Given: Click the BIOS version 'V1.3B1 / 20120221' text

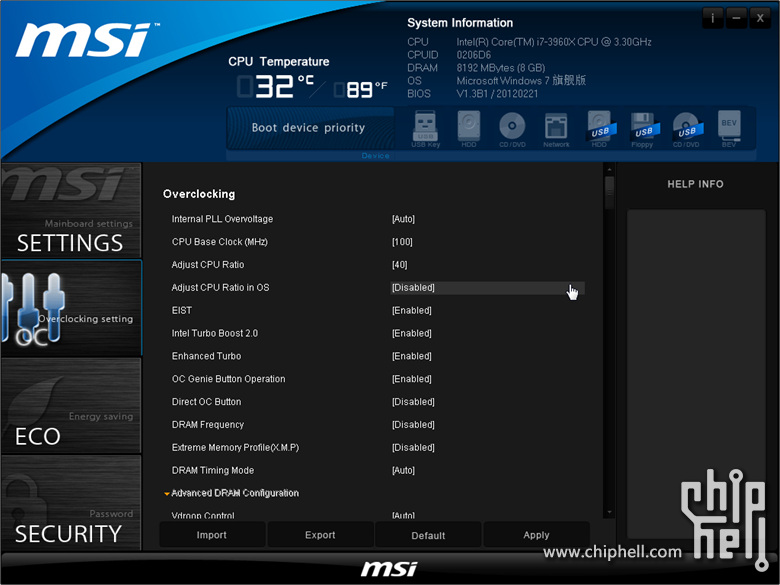Looking at the screenshot, I should (x=497, y=94).
